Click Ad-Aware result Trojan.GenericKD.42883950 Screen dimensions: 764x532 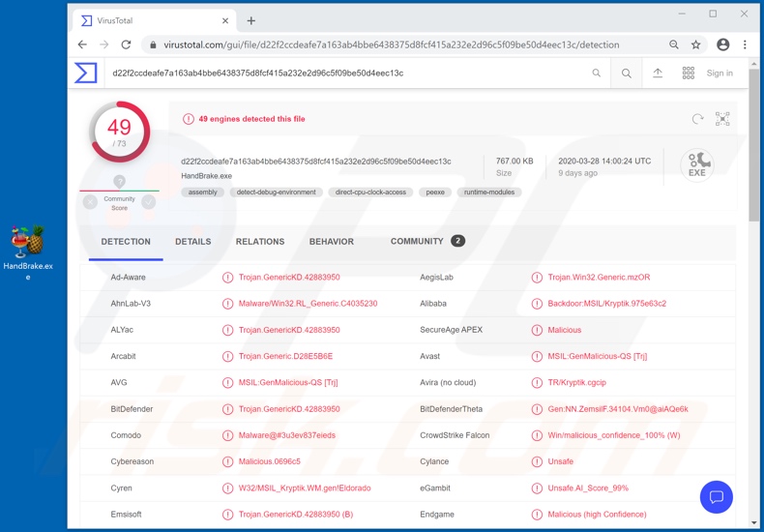pyautogui.click(x=289, y=278)
